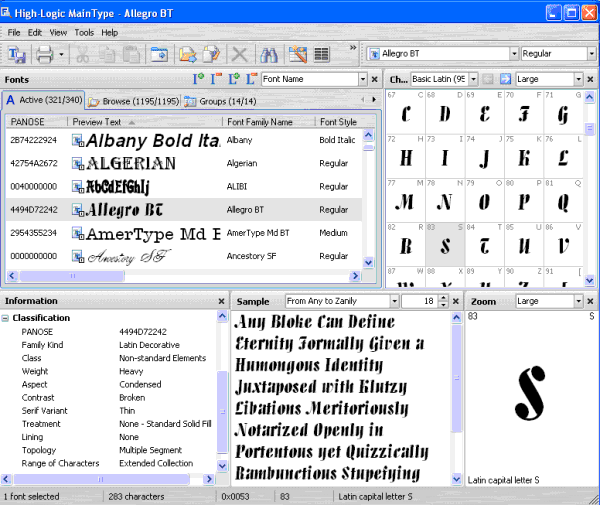The width and height of the screenshot is (600, 505).
Task: Select the character cell 81 letter Q
Action: pos(563,200)
